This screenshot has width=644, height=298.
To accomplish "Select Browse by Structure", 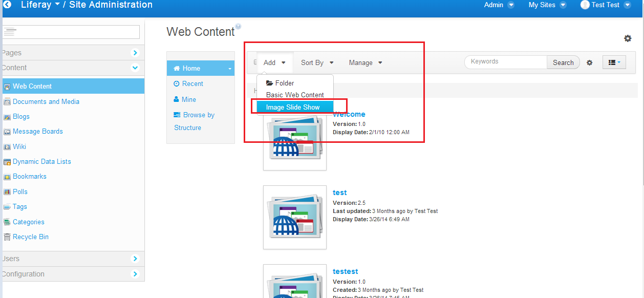I will [194, 121].
